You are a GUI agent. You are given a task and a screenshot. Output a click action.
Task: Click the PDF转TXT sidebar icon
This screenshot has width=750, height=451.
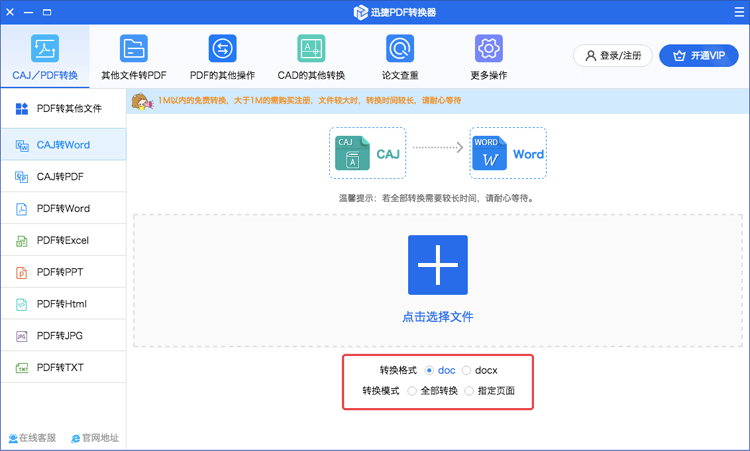pos(22,368)
